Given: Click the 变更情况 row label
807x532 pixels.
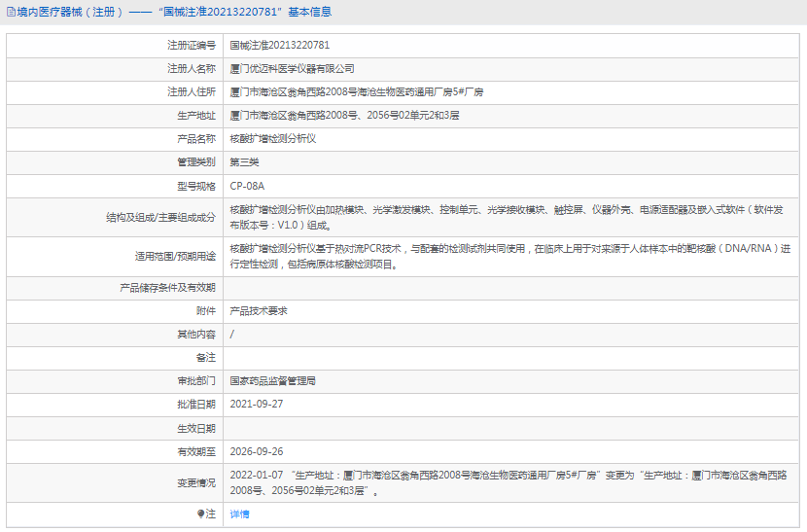Looking at the screenshot, I should point(196,483).
